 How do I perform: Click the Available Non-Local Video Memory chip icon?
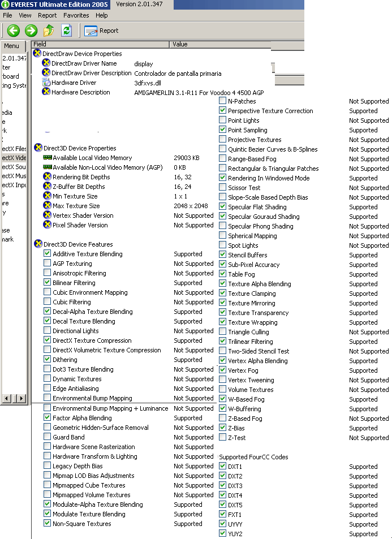pyautogui.click(x=47, y=167)
